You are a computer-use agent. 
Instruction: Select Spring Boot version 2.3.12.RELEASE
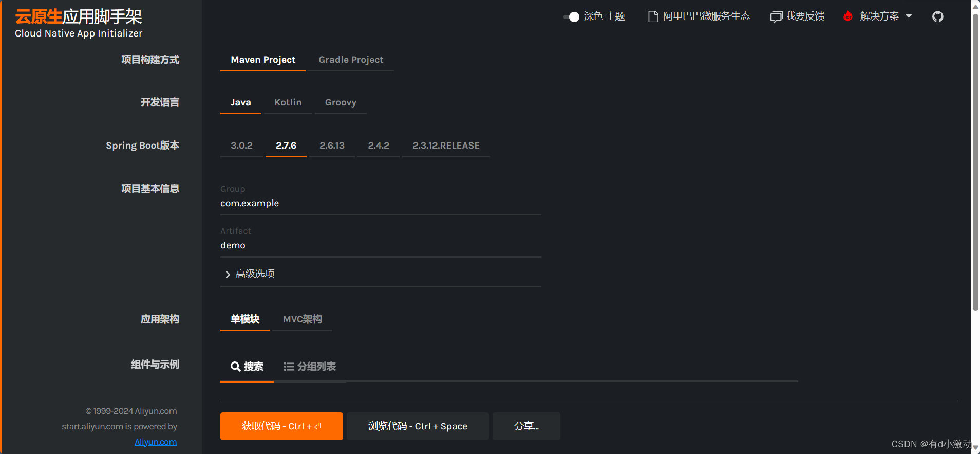click(446, 146)
